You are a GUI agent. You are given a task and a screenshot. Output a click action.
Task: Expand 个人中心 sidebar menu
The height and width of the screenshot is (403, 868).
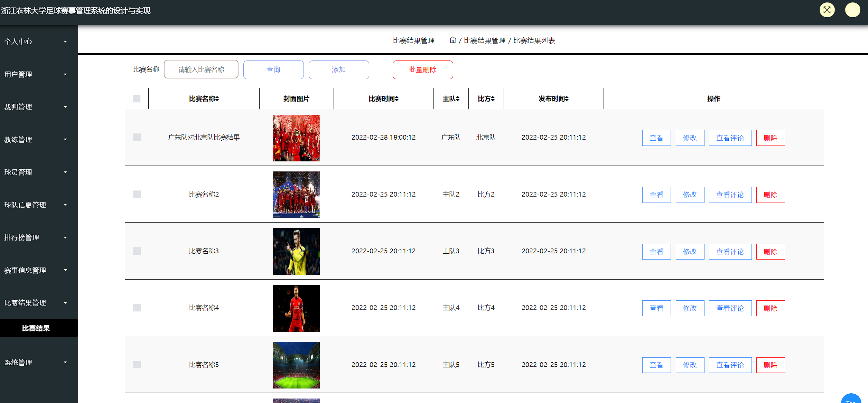36,41
